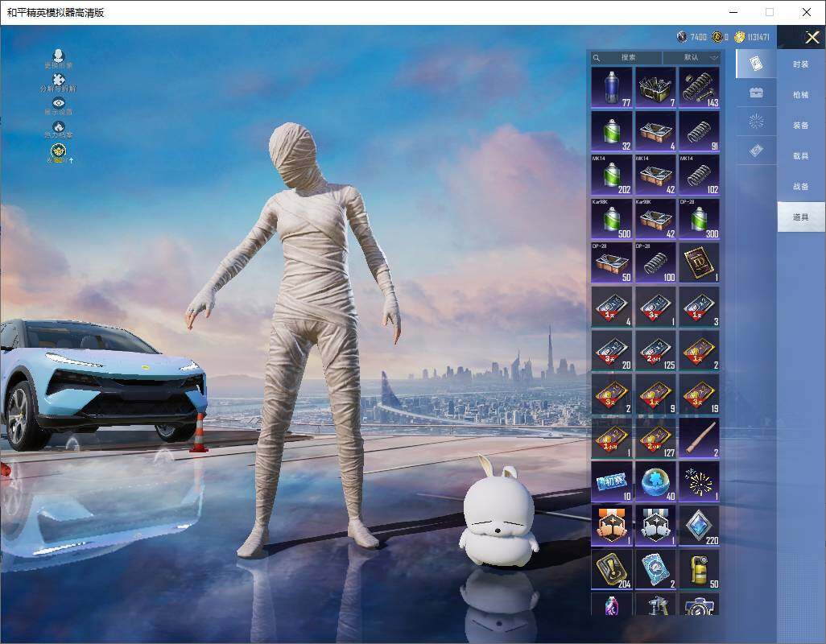This screenshot has width=826, height=644.
Task: Click the 7400 currency counter
Action: click(692, 37)
